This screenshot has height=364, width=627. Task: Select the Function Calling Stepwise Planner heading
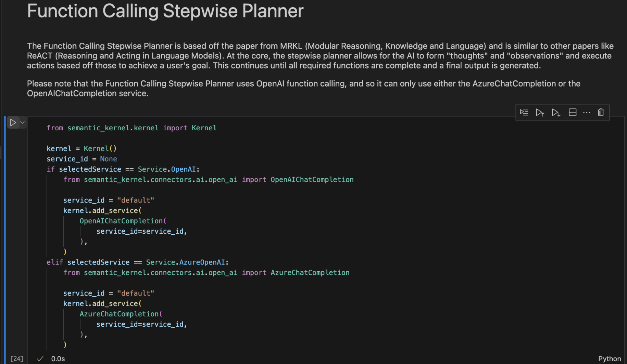click(165, 11)
